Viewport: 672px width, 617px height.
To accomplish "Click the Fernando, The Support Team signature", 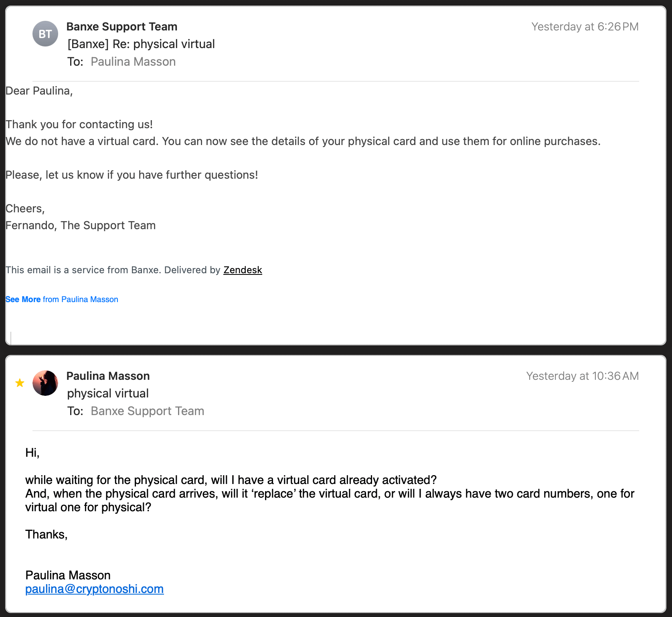I will [81, 226].
